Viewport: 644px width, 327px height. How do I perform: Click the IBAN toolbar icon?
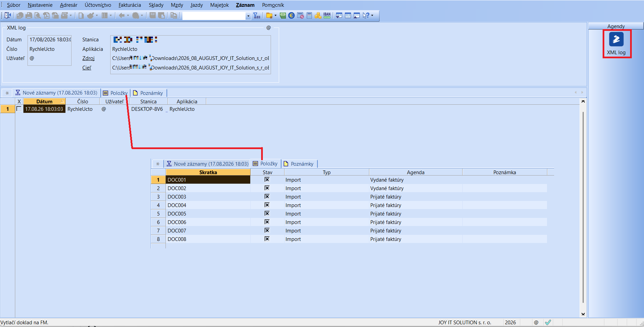(327, 15)
